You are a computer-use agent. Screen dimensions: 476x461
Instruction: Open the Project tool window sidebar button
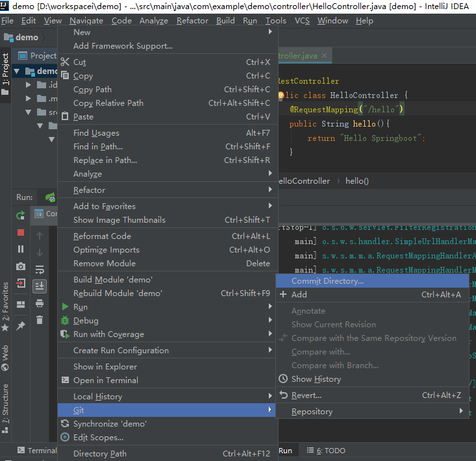tap(5, 75)
